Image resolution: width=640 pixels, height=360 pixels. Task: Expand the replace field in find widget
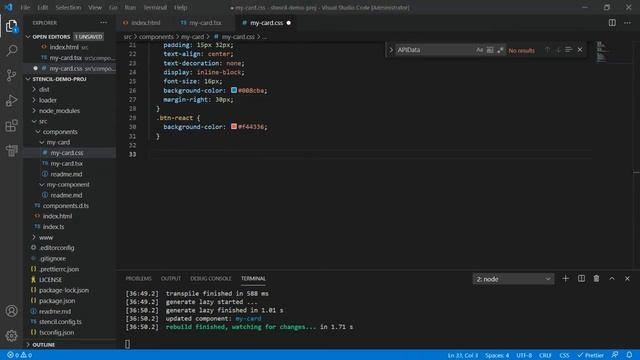[391, 50]
